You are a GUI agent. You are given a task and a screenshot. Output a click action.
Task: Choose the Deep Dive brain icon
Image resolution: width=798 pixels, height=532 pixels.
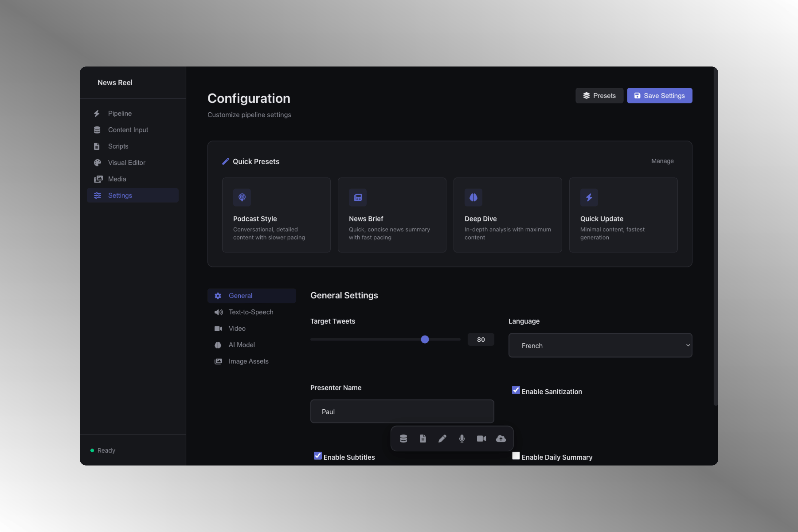(473, 197)
